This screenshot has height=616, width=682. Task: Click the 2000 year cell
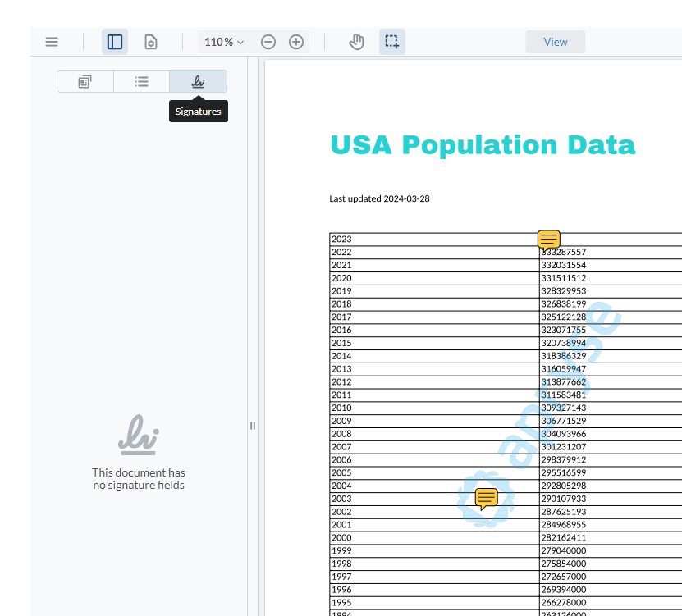(x=434, y=538)
